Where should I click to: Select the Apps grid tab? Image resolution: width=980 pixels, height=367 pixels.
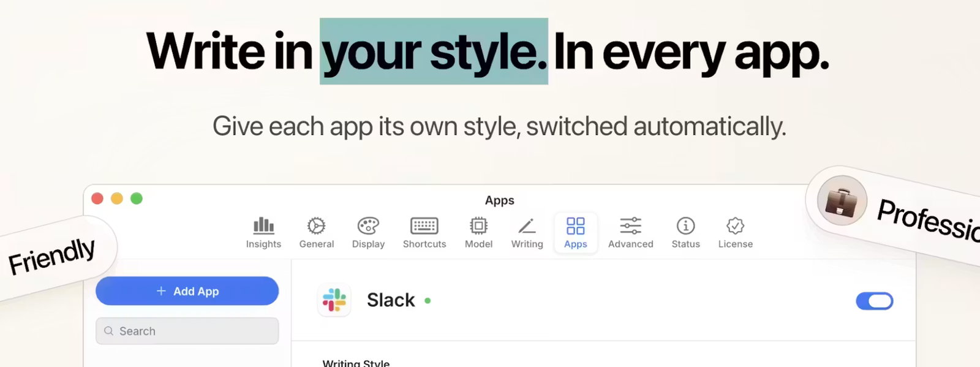point(576,233)
